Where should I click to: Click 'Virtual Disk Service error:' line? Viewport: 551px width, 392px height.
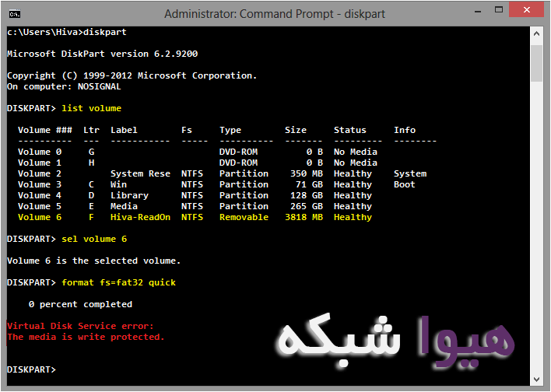coord(80,326)
